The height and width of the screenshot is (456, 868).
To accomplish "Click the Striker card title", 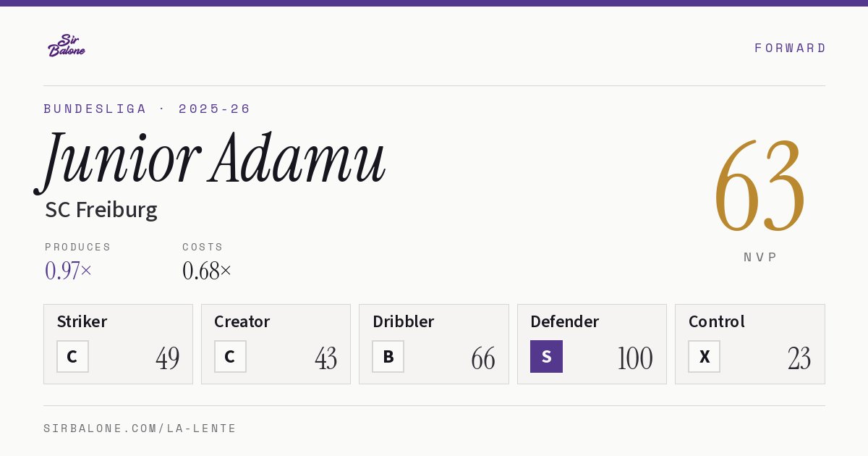I will coord(82,321).
